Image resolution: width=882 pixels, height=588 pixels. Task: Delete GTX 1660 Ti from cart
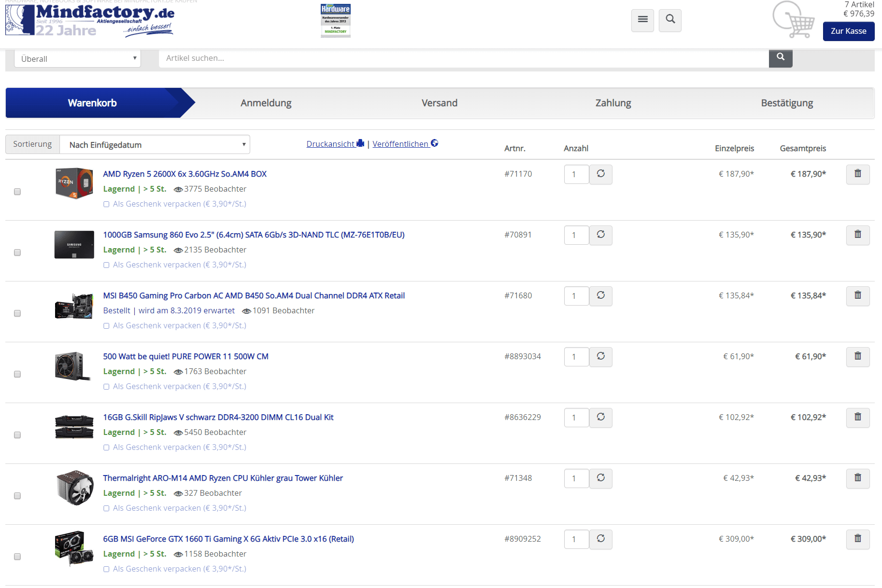[x=858, y=539]
